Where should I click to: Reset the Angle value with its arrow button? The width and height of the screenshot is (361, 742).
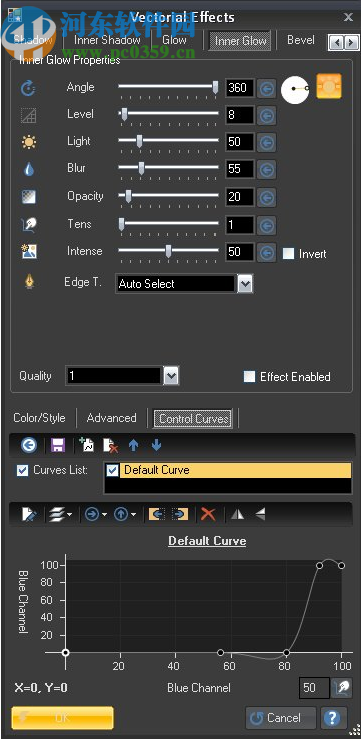pyautogui.click(x=267, y=88)
